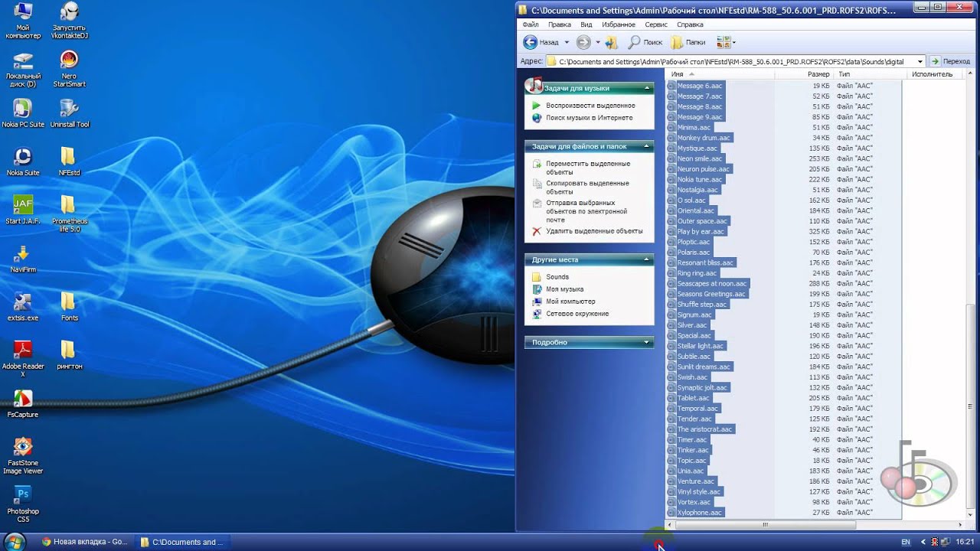The image size is (980, 551).
Task: Click the Переход go button
Action: [x=950, y=61]
